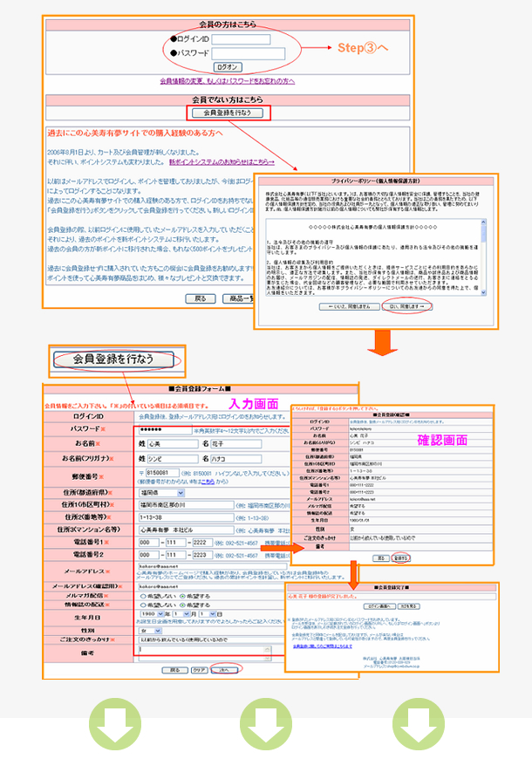Viewport: 532px width, 766px height.
Task: Click the 戻る button on the confirmation screen
Action: pos(380,557)
